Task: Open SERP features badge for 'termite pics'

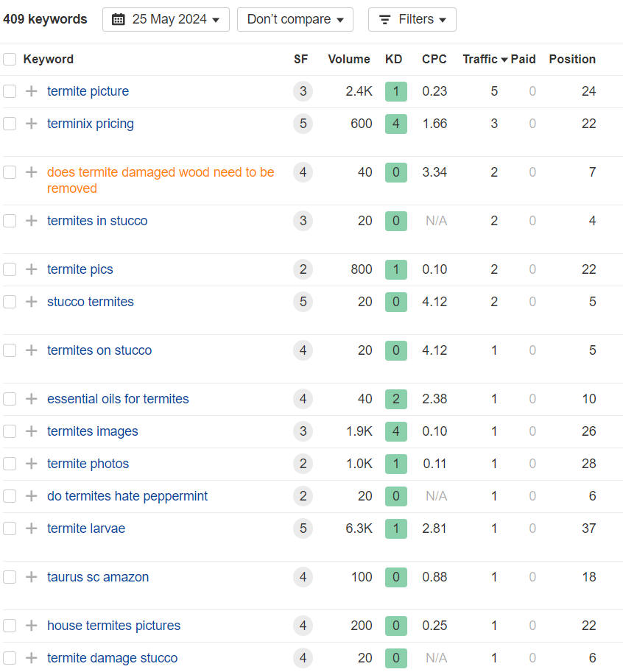Action: pyautogui.click(x=303, y=269)
